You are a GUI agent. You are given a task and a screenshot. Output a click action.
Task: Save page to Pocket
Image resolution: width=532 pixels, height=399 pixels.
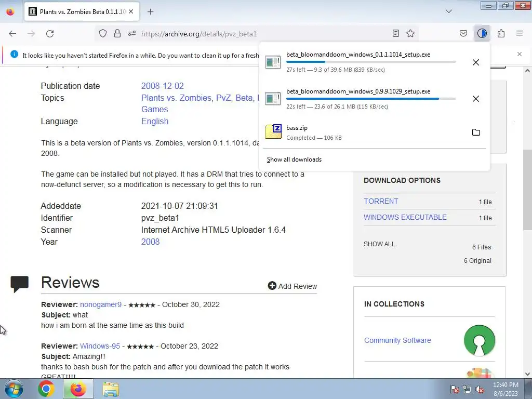tap(463, 33)
